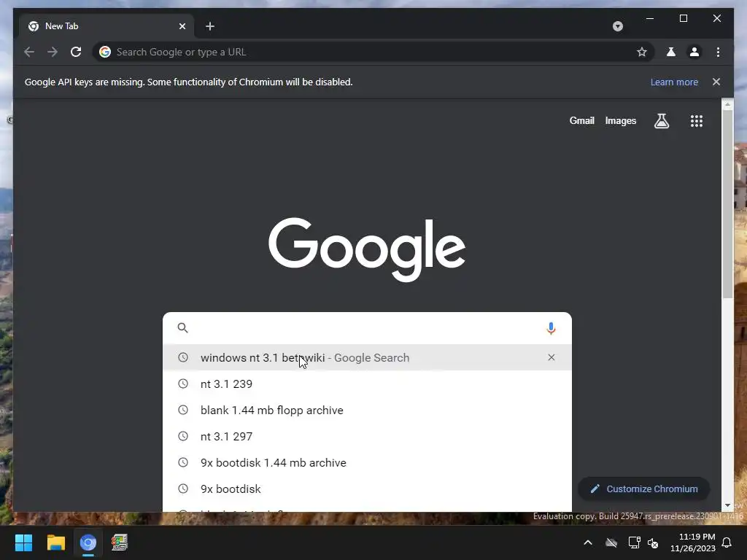Click the browser back arrow

tap(29, 52)
